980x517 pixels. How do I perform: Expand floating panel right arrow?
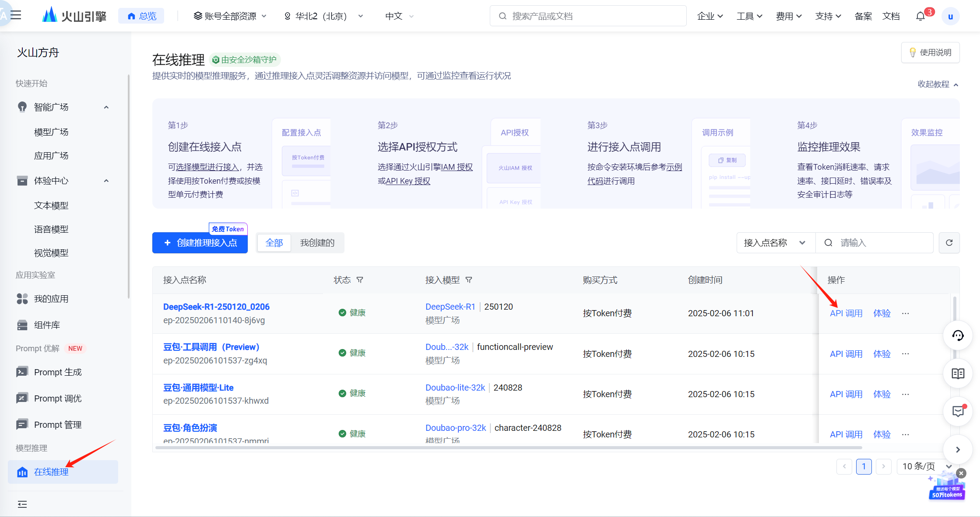pos(958,449)
